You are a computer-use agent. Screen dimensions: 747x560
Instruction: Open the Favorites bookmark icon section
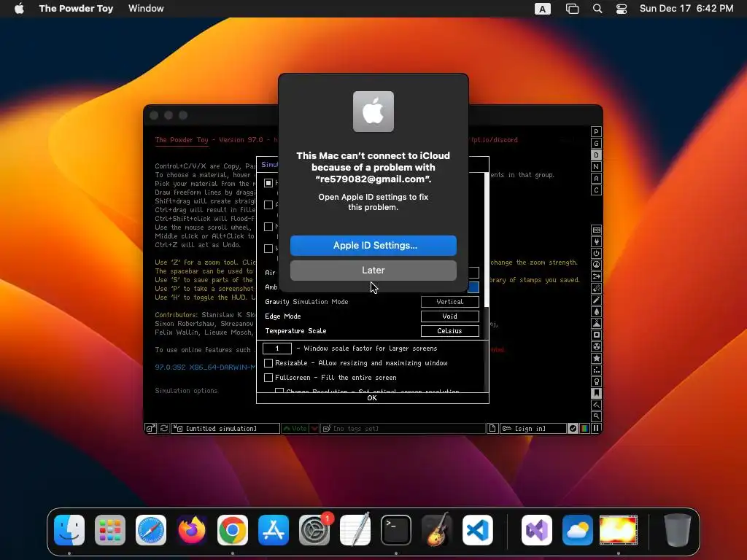point(596,393)
